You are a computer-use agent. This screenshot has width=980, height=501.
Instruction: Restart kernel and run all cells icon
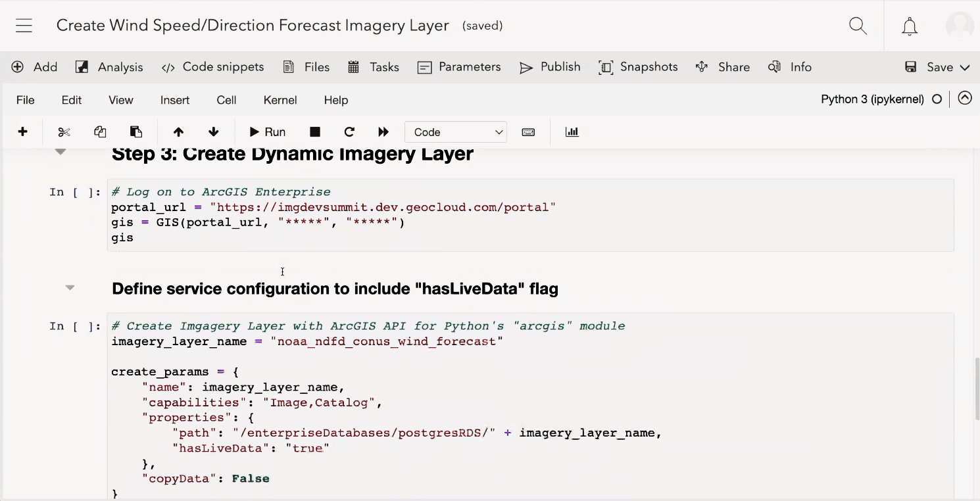[x=383, y=131]
